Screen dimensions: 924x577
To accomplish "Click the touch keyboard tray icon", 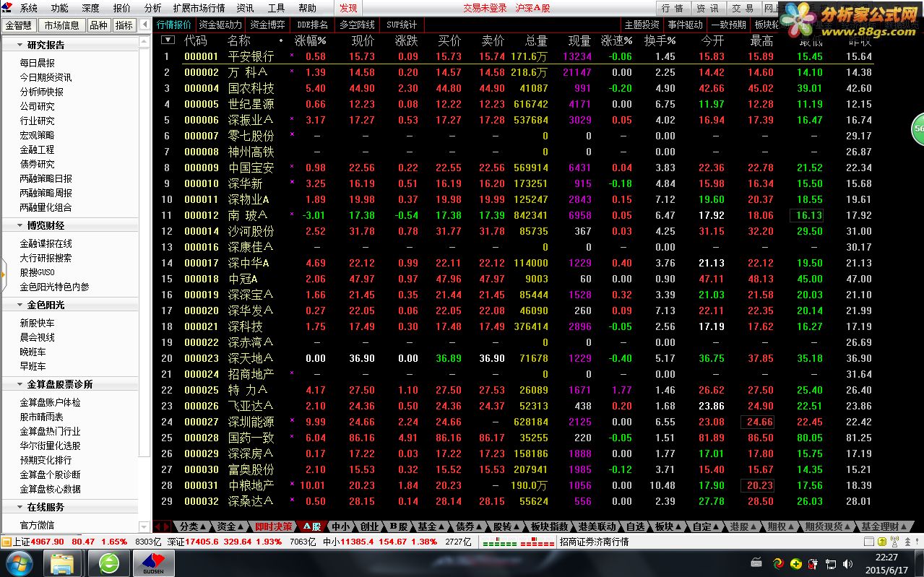I will coord(756,563).
